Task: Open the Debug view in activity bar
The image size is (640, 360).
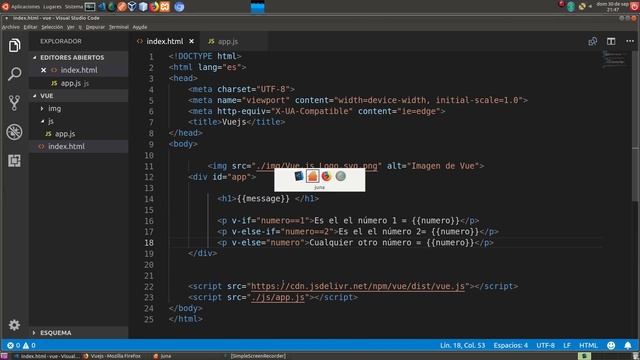Action: [x=14, y=132]
